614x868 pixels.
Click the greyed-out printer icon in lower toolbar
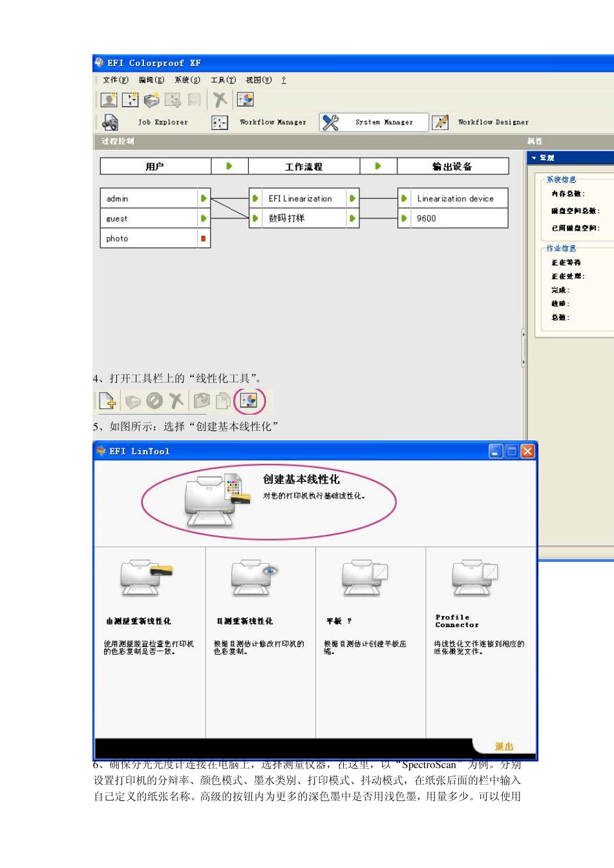click(132, 402)
